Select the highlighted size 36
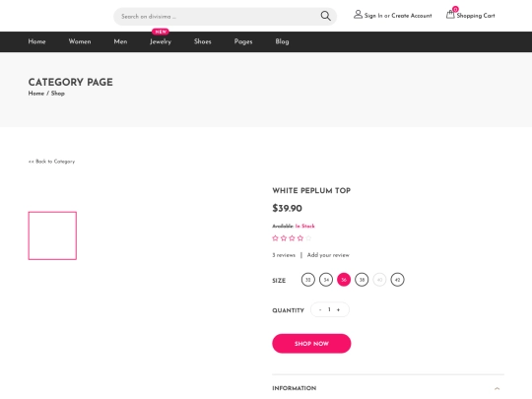This screenshot has width=532, height=399. [344, 280]
